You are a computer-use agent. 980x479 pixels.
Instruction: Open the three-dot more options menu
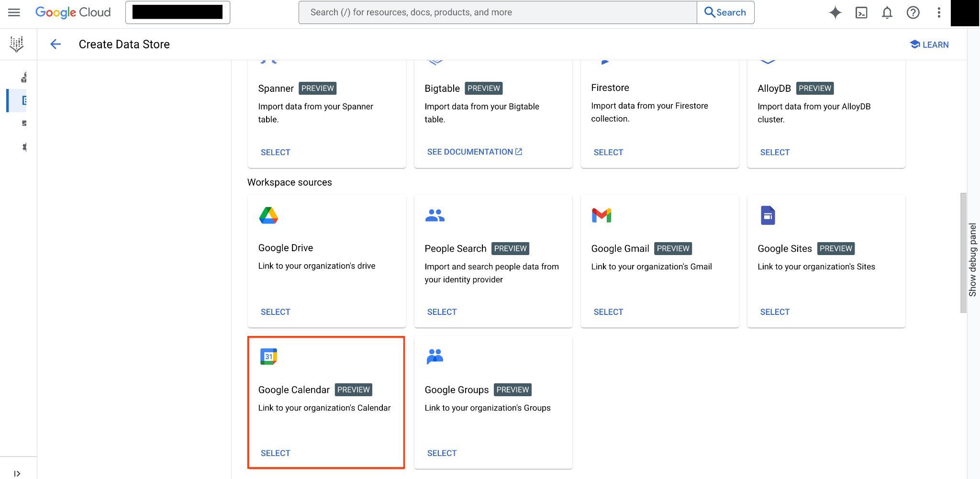[939, 12]
